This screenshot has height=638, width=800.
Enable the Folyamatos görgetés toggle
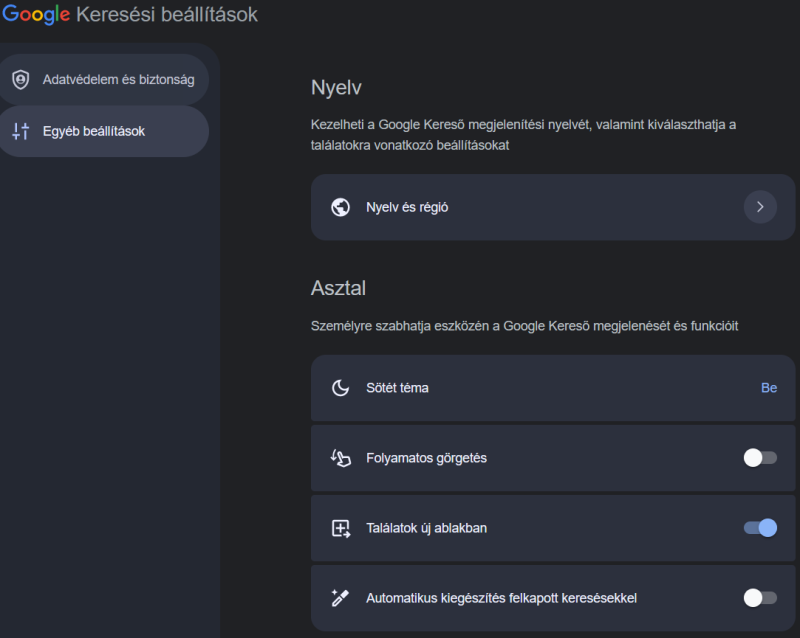point(760,458)
